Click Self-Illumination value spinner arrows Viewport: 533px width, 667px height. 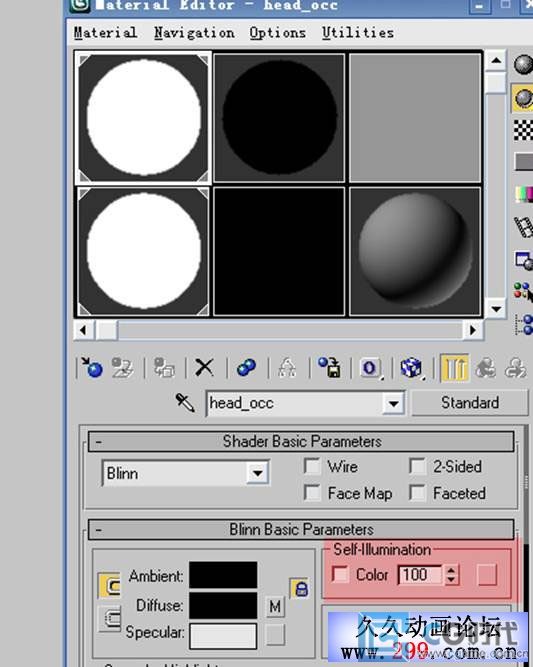(451, 575)
